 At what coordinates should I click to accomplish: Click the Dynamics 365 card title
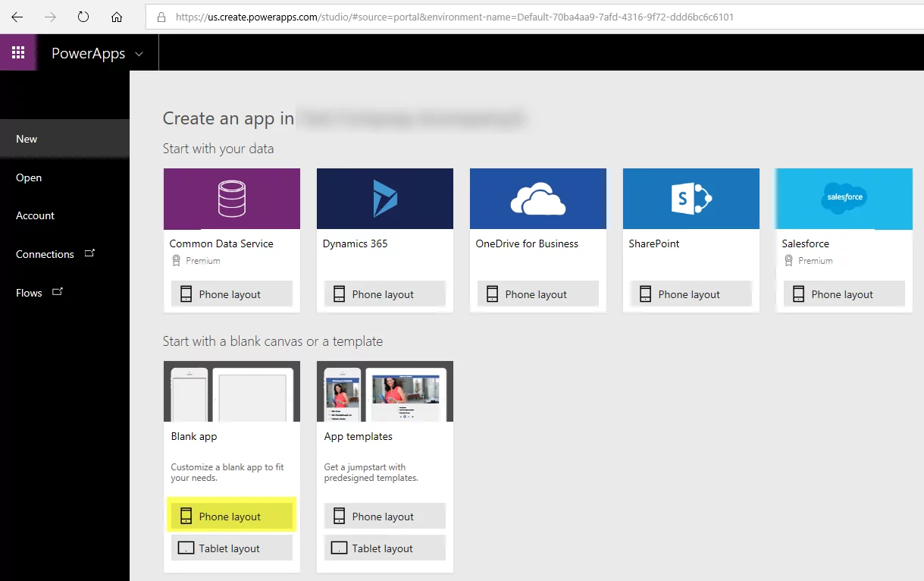coord(356,243)
